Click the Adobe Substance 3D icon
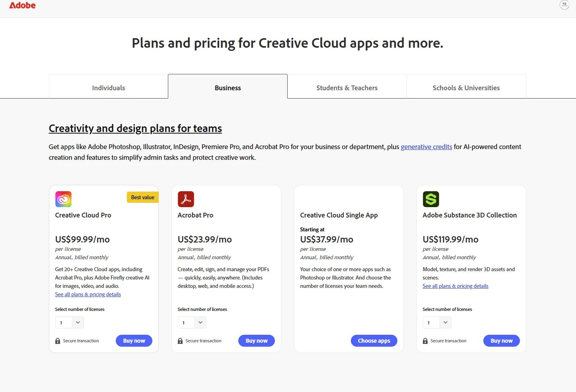 [x=431, y=199]
